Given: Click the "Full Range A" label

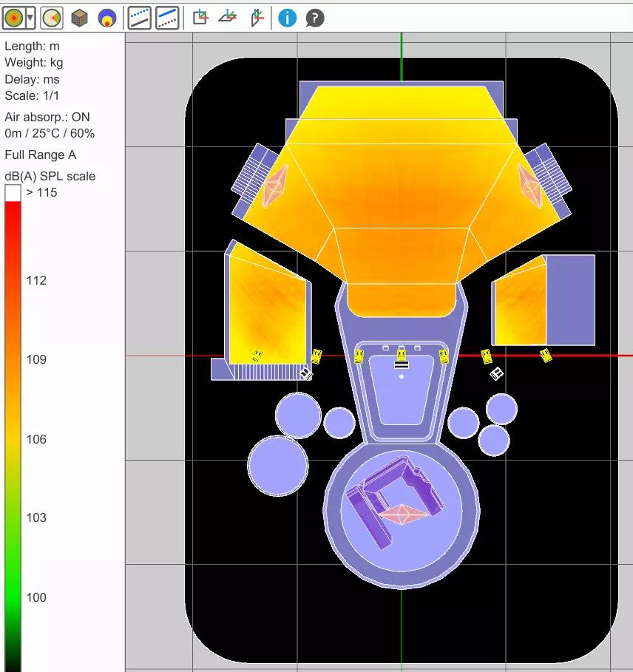Looking at the screenshot, I should click(x=40, y=155).
